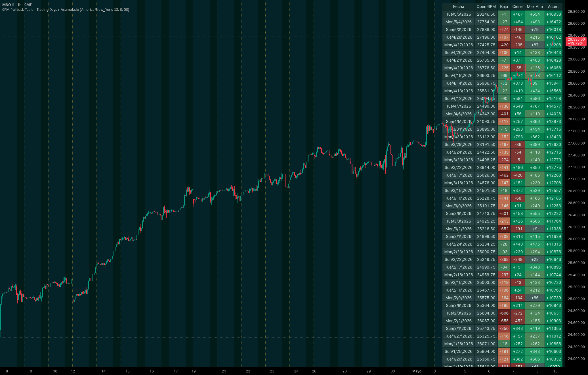Click the 24.000,00 price axis label
Viewport: 588px width, 375px height.
coord(576,359)
